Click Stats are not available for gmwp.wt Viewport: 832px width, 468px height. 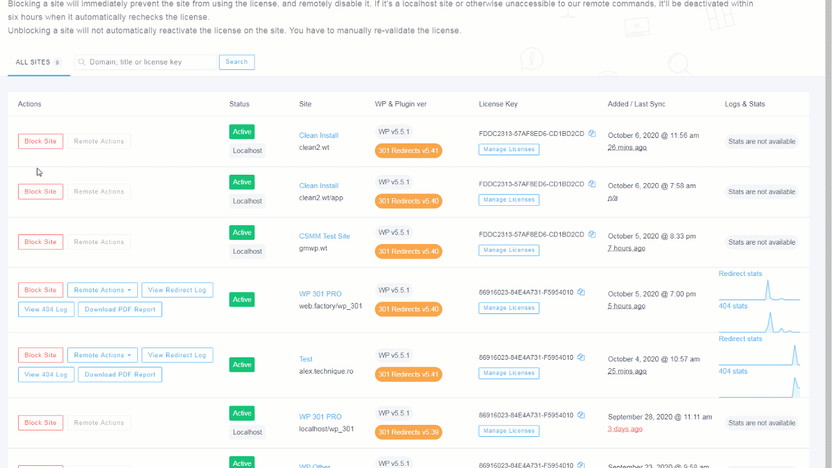(762, 242)
